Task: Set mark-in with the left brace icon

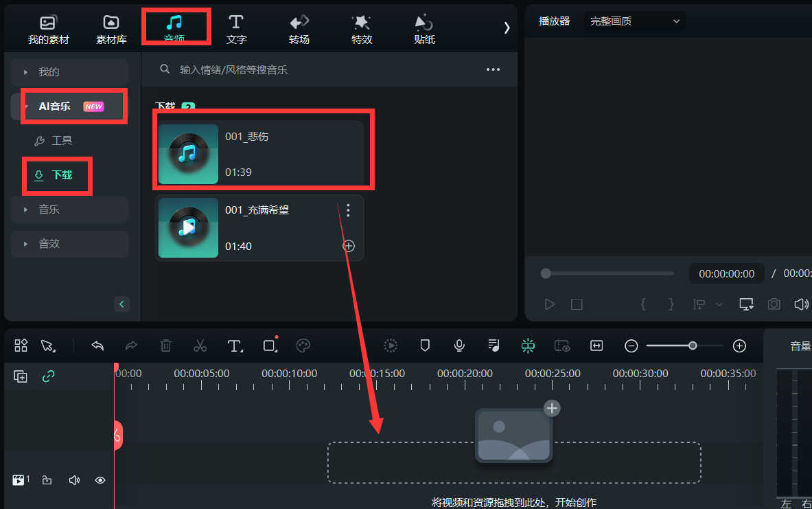Action: pos(643,304)
